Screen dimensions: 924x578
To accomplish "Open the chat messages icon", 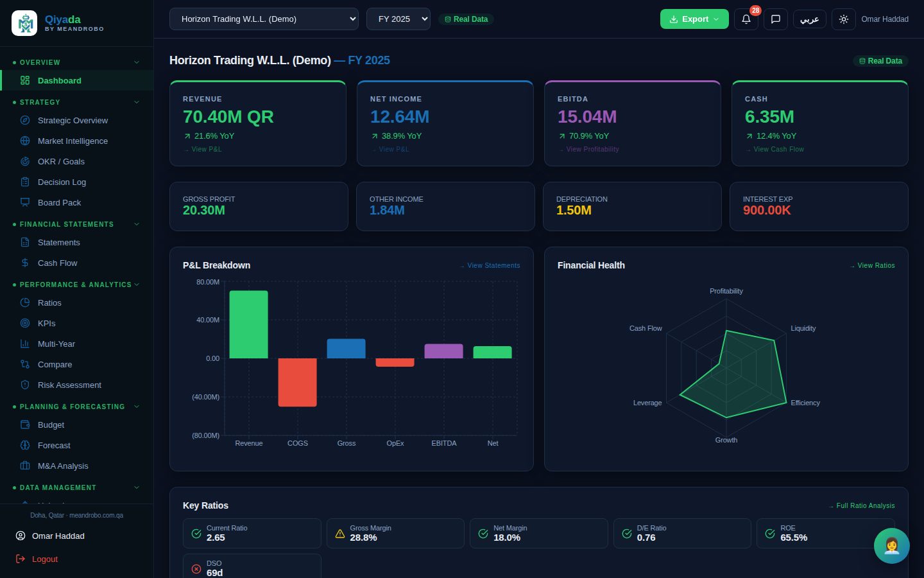I will pos(775,19).
